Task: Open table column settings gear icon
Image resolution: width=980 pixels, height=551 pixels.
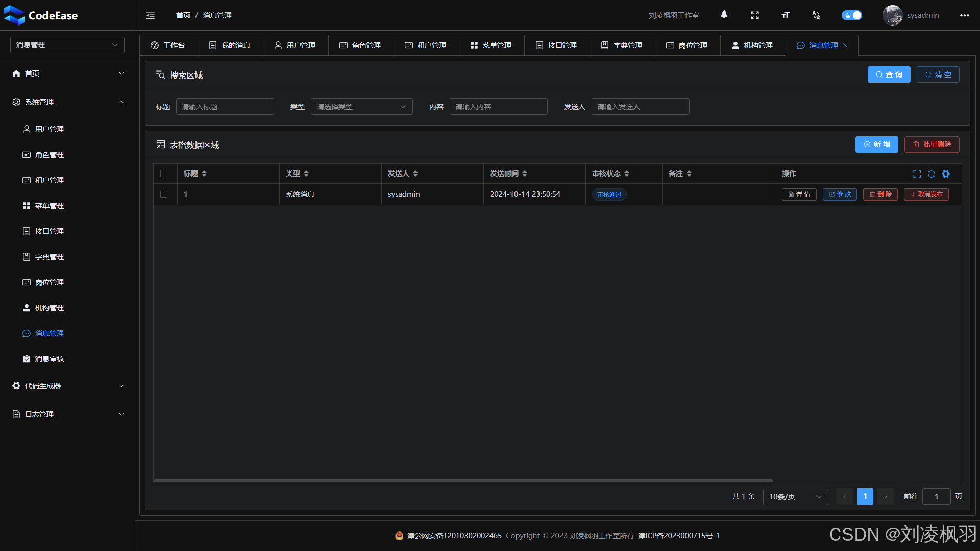Action: click(946, 174)
